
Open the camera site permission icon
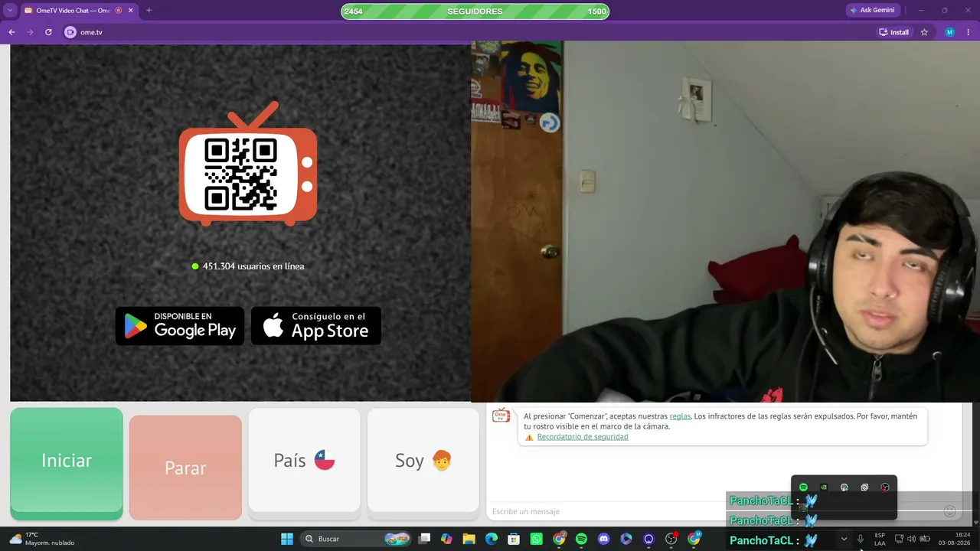click(x=70, y=32)
